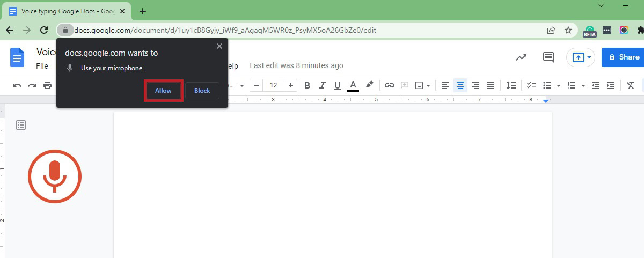Print the document

[x=47, y=85]
